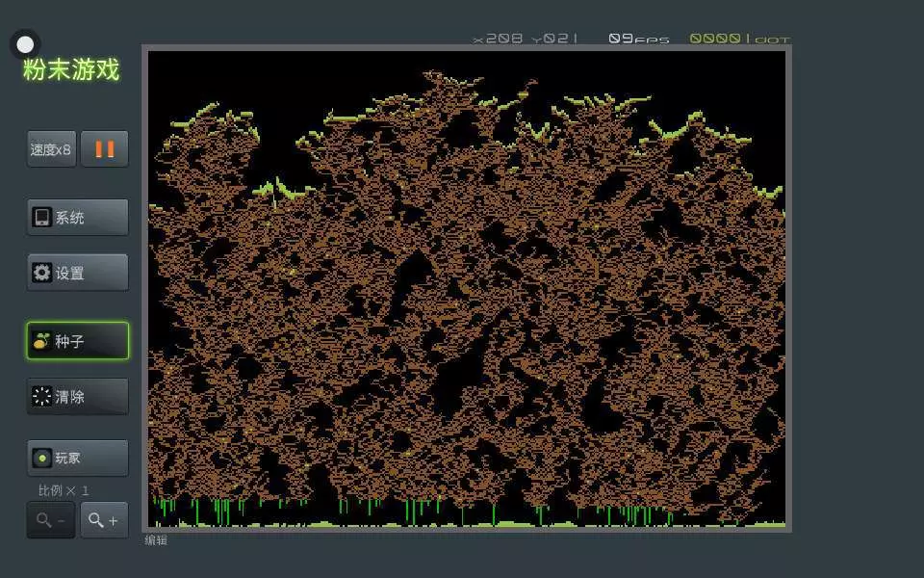Click the x/y coordinate readout

(x=526, y=39)
